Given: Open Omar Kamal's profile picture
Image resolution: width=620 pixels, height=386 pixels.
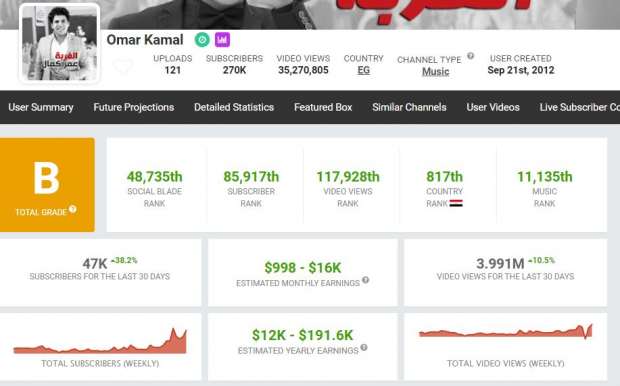Looking at the screenshot, I should pos(60,43).
